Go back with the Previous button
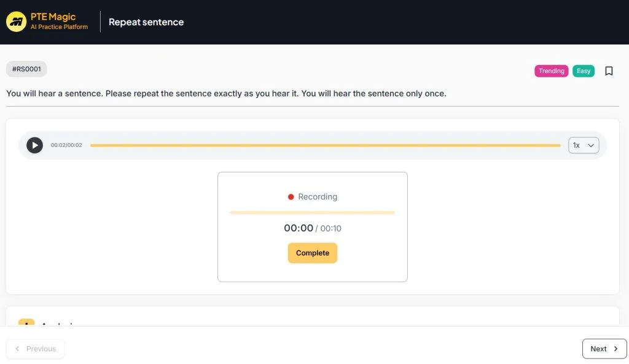The image size is (629, 364). click(35, 349)
